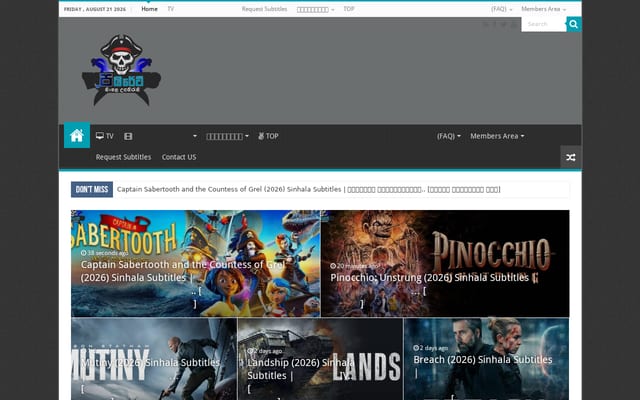
Task: Click the pirate skull site logo
Action: click(x=121, y=70)
